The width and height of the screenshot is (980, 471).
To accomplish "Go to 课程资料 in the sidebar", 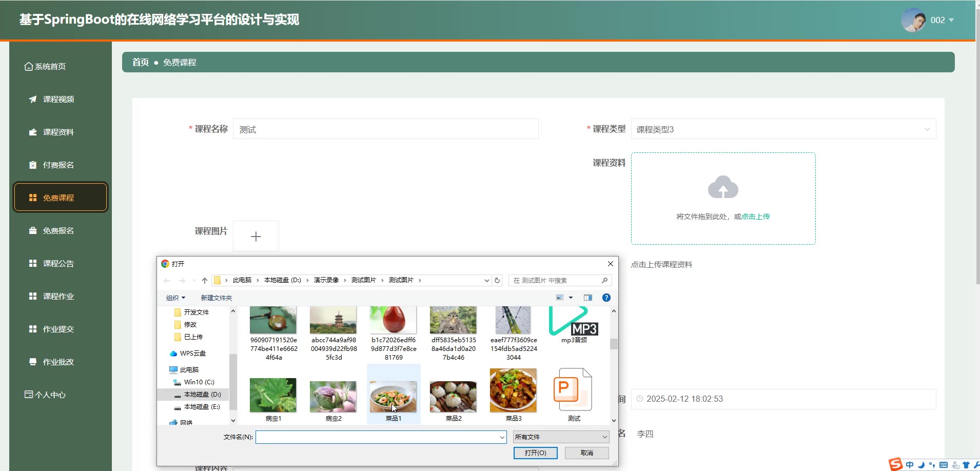I will 58,132.
